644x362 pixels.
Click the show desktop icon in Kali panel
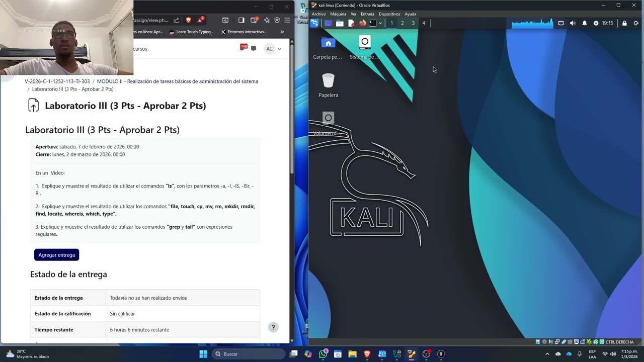point(328,23)
